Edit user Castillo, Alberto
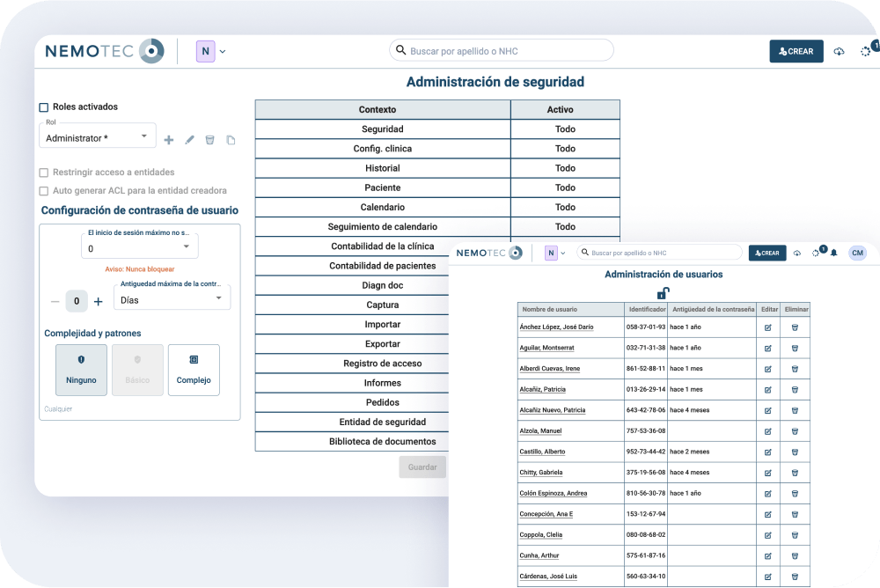Screen dimensions: 880x588 coord(767,452)
